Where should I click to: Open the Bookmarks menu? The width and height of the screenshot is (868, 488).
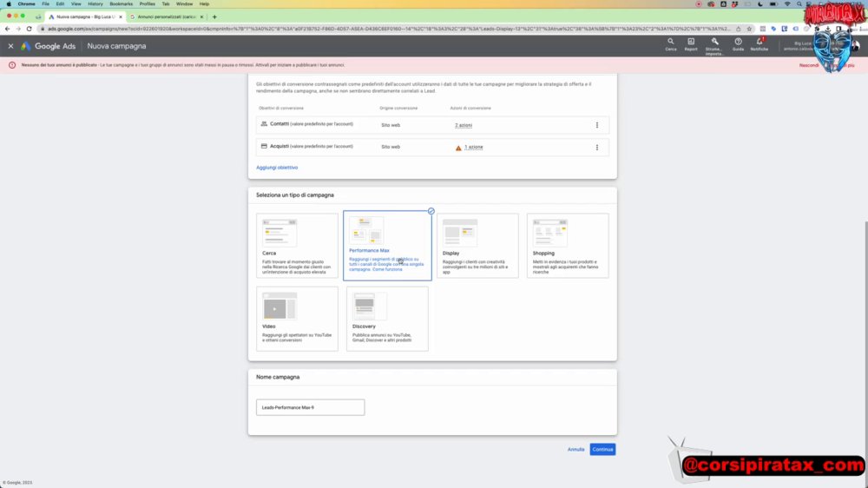pos(121,3)
